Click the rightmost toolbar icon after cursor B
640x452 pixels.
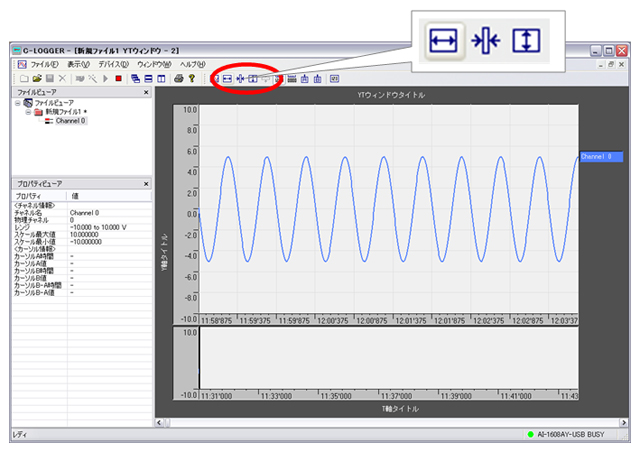coord(334,79)
